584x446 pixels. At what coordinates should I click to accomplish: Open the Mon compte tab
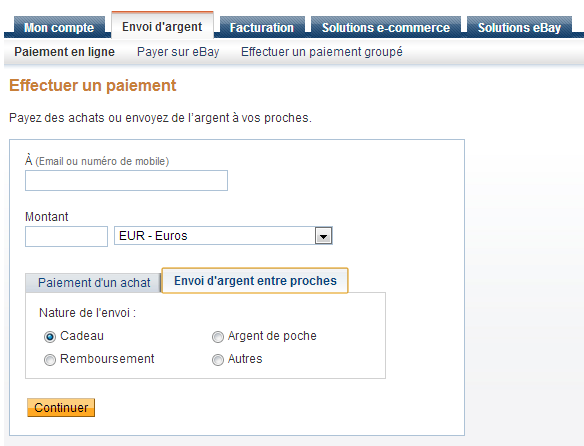tap(59, 27)
